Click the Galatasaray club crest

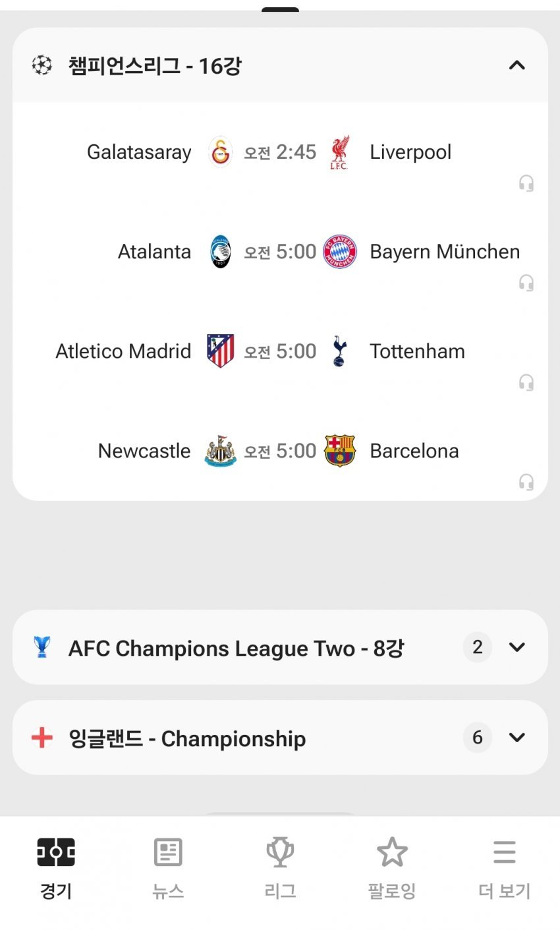[x=221, y=152]
